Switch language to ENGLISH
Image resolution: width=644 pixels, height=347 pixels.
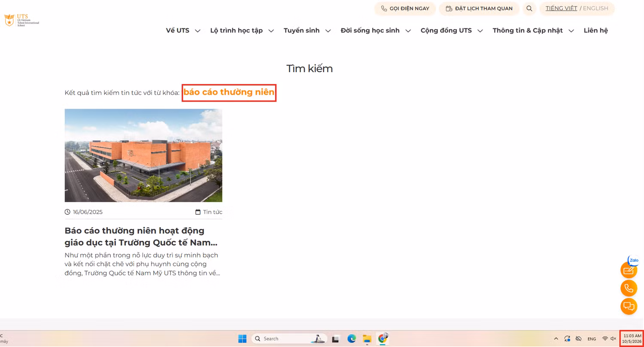595,8
